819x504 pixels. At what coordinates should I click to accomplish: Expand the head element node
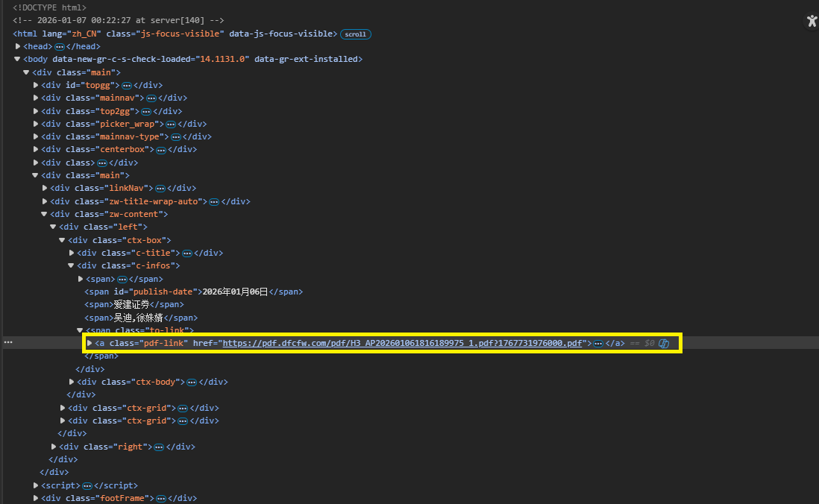point(18,46)
